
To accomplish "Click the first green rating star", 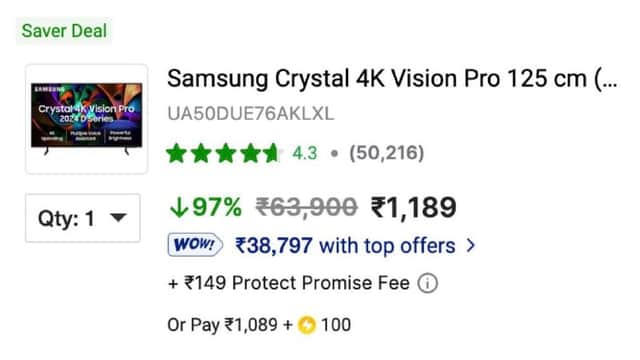I will (177, 153).
